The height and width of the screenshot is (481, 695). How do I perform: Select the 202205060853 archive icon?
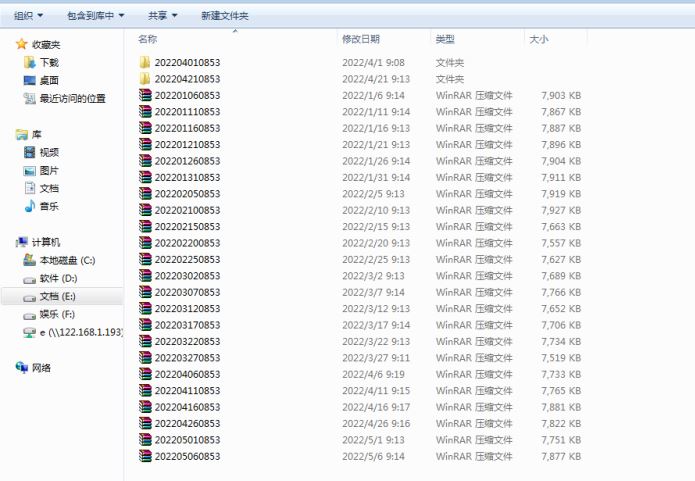(145, 456)
